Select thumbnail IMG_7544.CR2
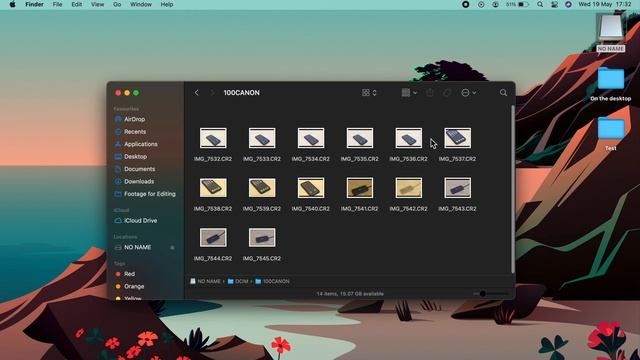640x360 pixels. click(x=213, y=238)
